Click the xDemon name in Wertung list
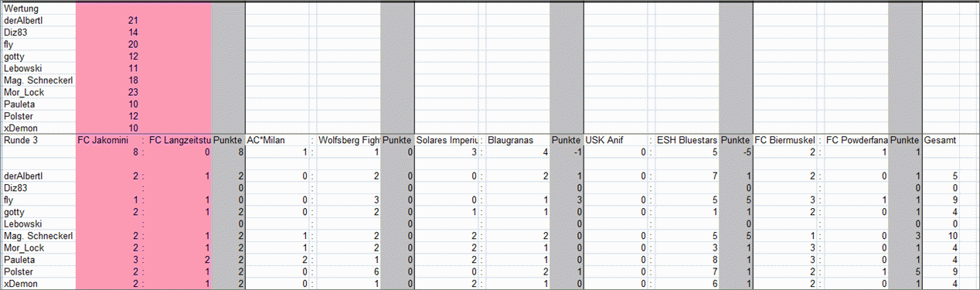 click(x=20, y=128)
